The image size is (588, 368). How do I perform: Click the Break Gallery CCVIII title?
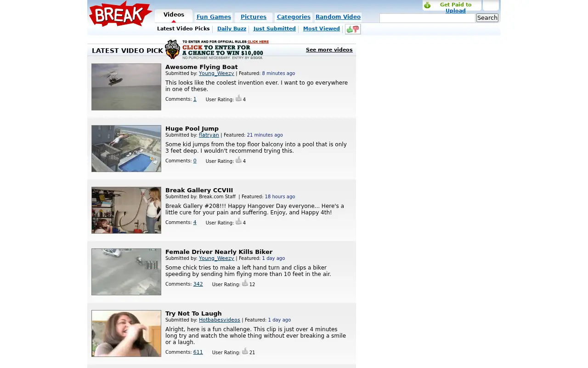click(x=199, y=190)
